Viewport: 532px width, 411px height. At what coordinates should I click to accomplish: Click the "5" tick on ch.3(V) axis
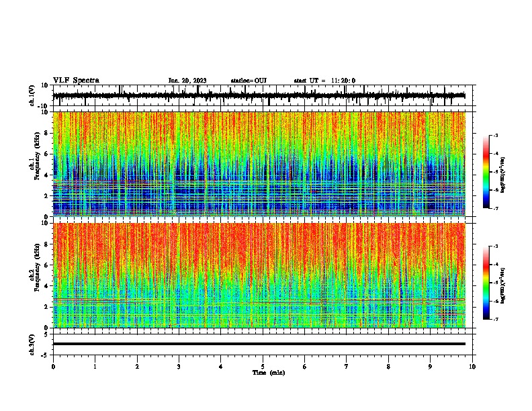click(x=46, y=334)
